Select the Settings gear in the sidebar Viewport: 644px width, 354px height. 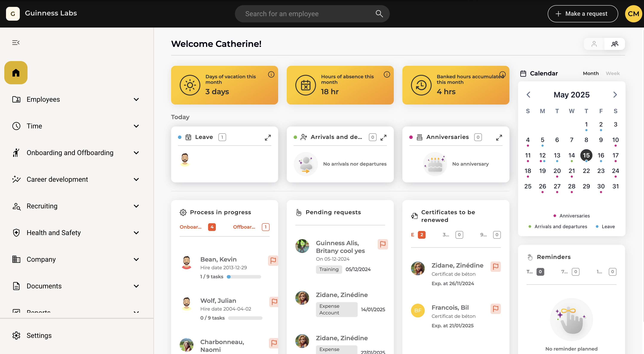click(16, 335)
